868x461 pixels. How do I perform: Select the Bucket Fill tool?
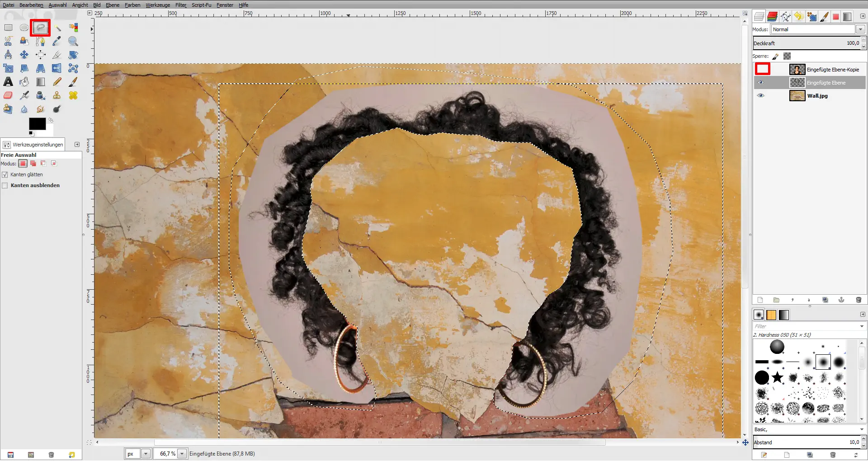(24, 82)
